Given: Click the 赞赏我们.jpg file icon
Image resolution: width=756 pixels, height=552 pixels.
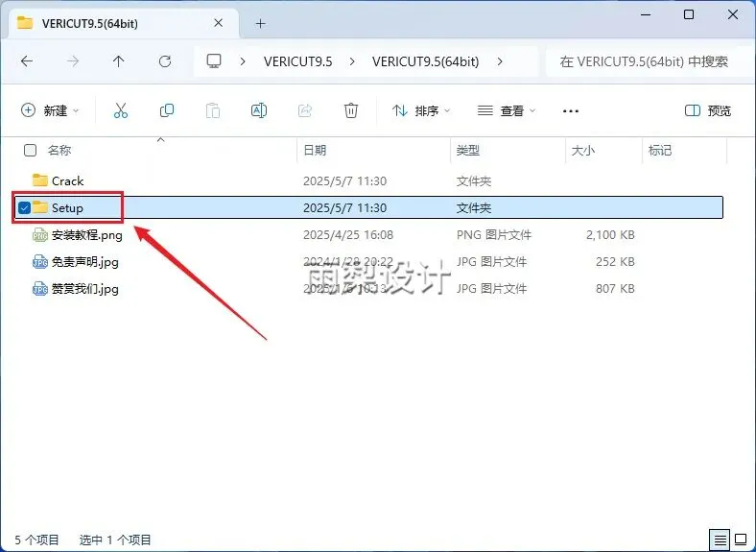Looking at the screenshot, I should (39, 289).
